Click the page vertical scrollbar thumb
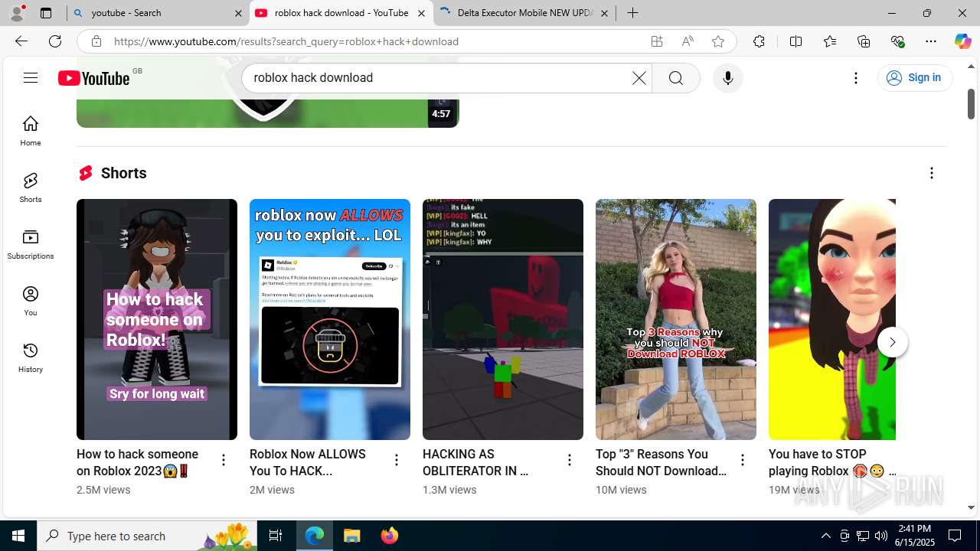 coord(971,104)
